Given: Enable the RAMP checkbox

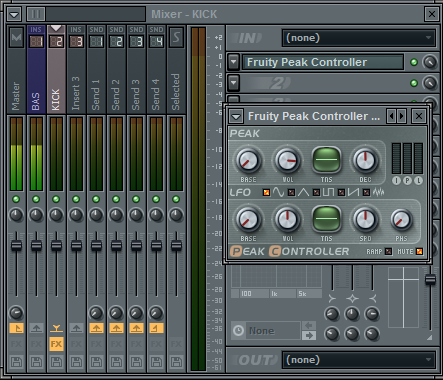Looking at the screenshot, I should coord(388,251).
